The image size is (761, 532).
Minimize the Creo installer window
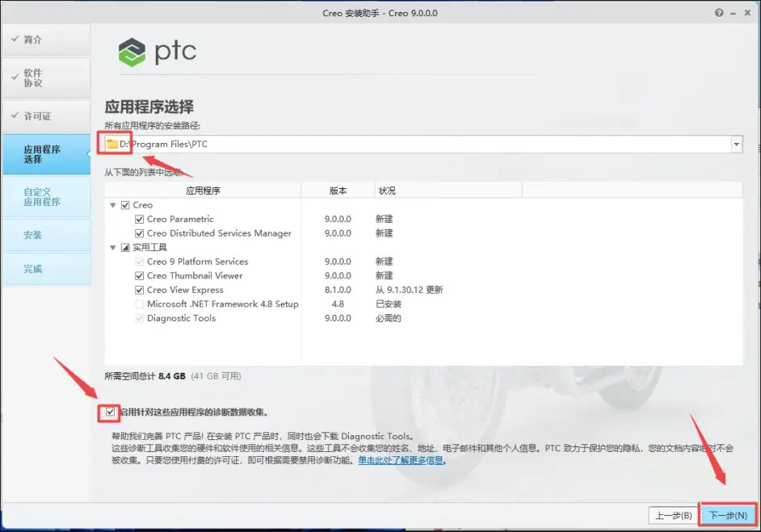pyautogui.click(x=734, y=14)
